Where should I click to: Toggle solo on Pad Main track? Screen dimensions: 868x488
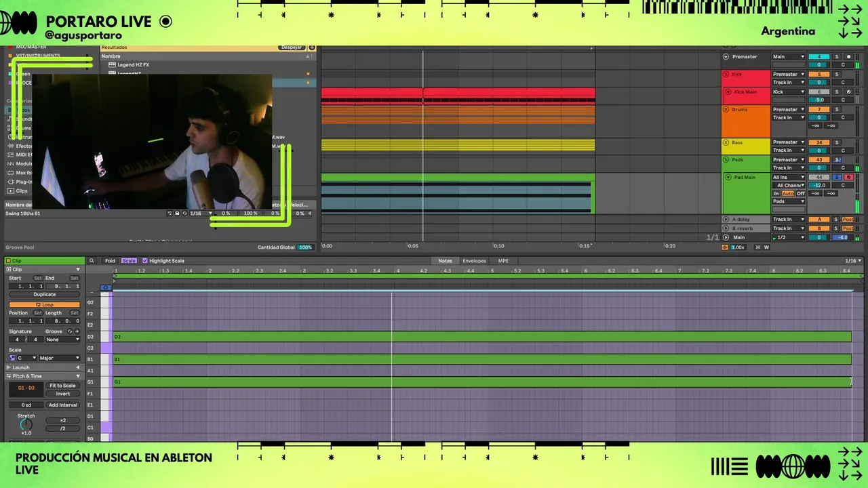(x=837, y=178)
